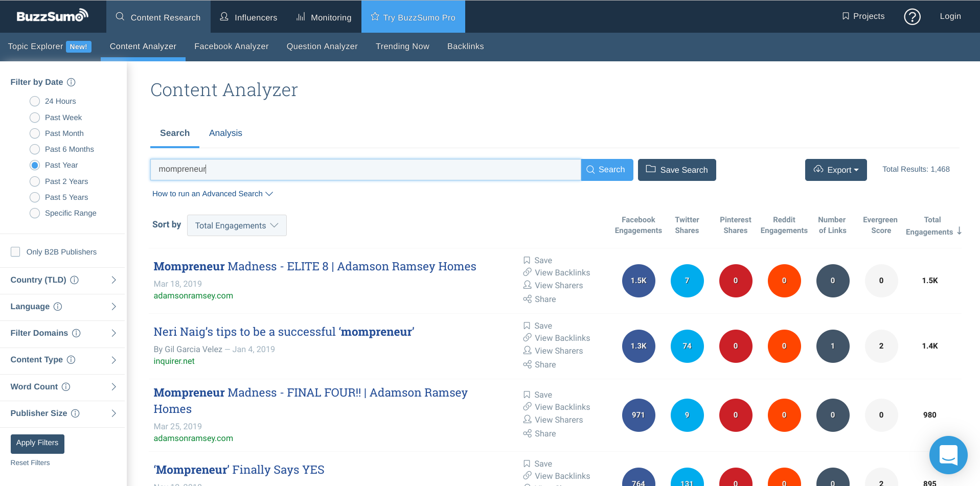Switch to the Analysis tab
This screenshot has height=486, width=980.
225,133
